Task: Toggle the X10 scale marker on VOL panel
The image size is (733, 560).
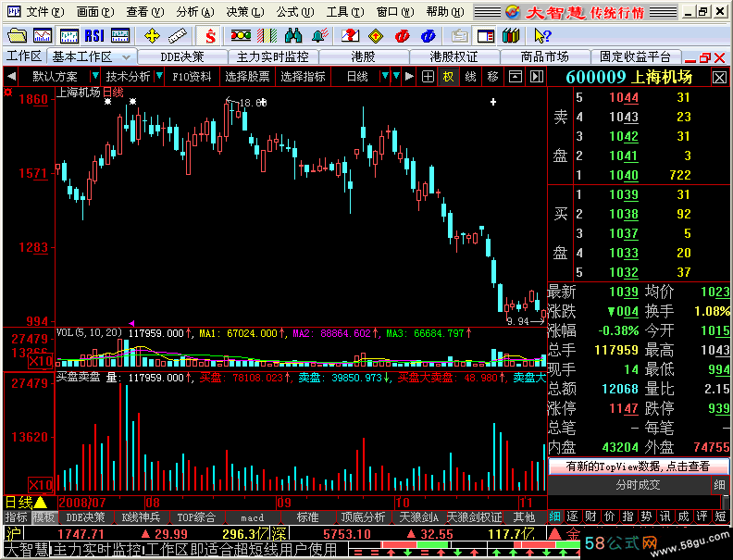Action: click(x=40, y=361)
